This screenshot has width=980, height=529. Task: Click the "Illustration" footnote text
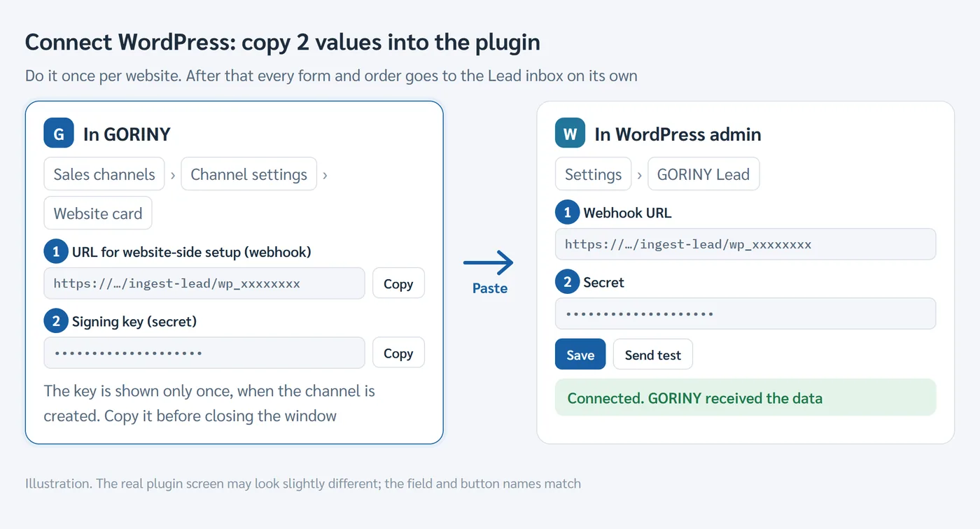[302, 484]
